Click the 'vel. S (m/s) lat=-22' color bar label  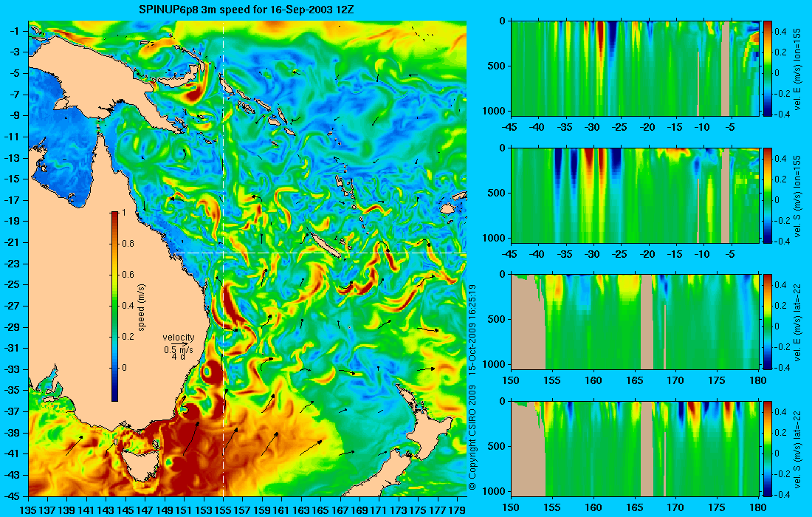(x=797, y=448)
